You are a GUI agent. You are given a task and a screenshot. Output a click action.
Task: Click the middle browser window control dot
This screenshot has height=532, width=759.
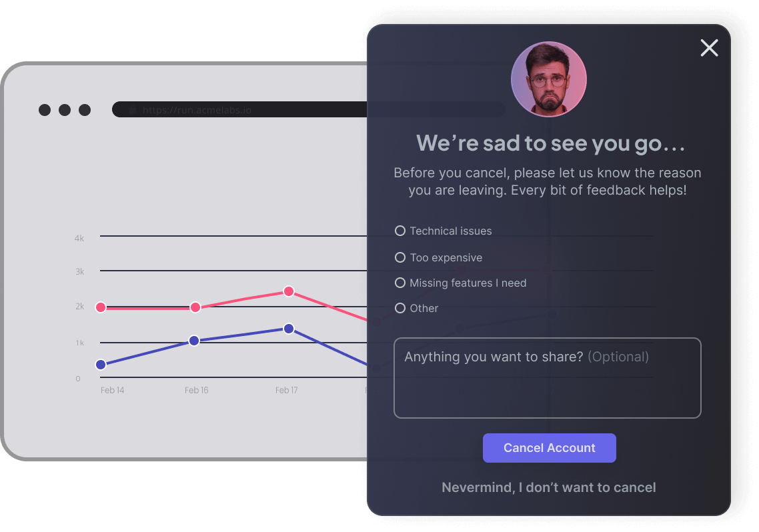pos(65,110)
